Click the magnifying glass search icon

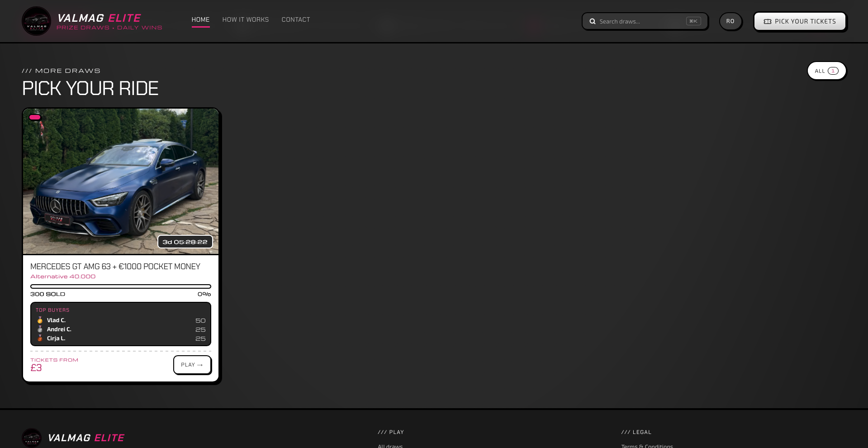[x=592, y=21]
